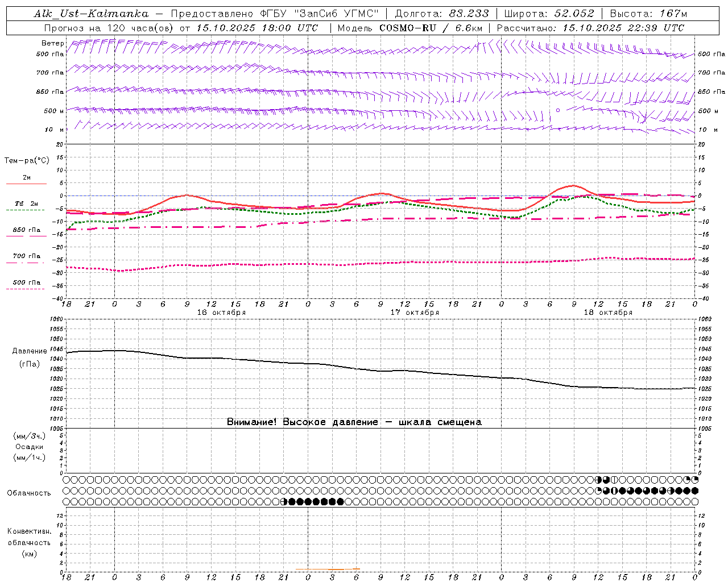Click the 10 м wind level label on left

(x=53, y=130)
